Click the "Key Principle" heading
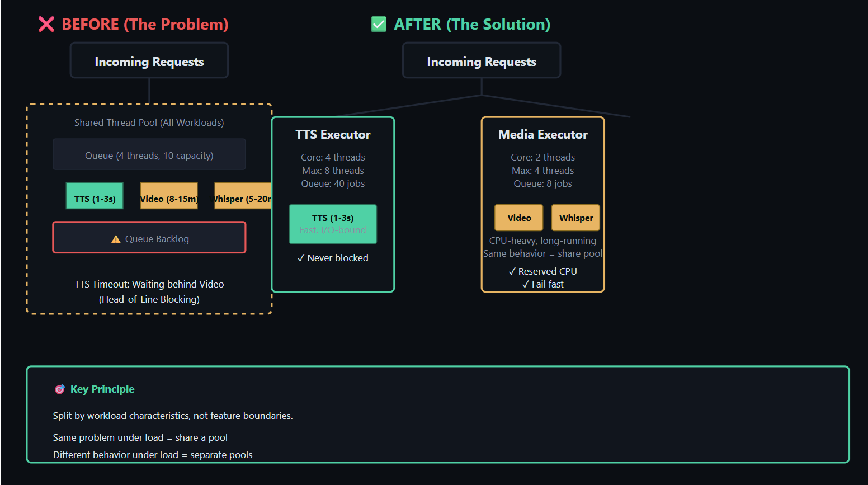 [x=102, y=389]
